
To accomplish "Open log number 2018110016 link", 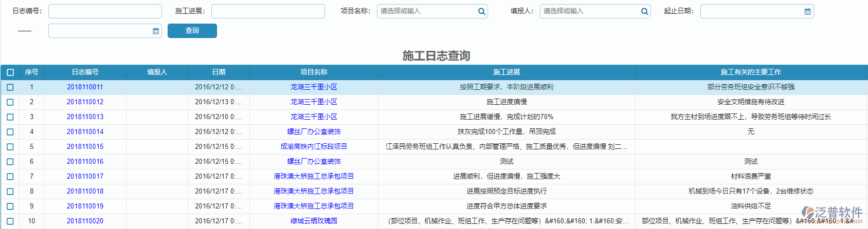I will tap(85, 162).
